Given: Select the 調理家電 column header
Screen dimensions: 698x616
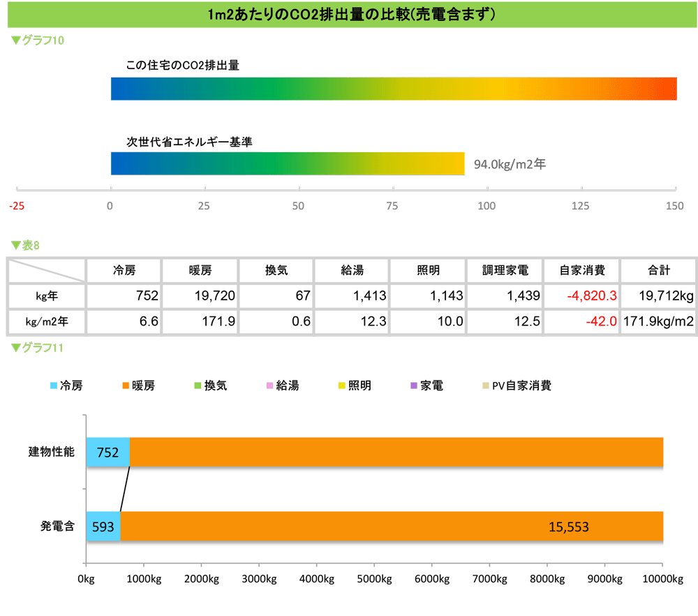Looking at the screenshot, I should point(505,270).
